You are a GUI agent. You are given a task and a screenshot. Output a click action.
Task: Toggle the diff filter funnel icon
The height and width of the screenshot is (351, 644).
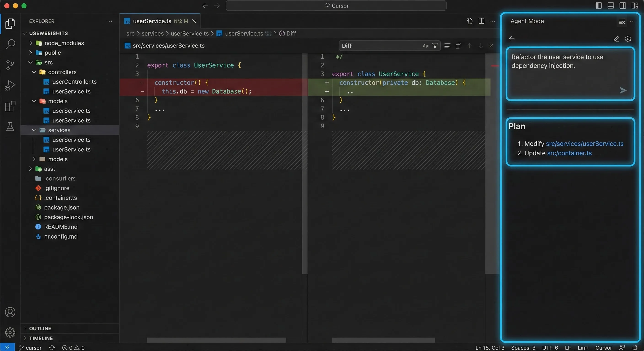point(435,46)
